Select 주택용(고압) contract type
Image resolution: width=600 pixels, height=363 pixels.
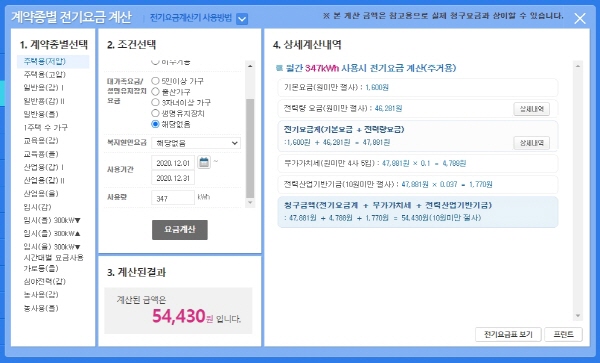[45, 74]
